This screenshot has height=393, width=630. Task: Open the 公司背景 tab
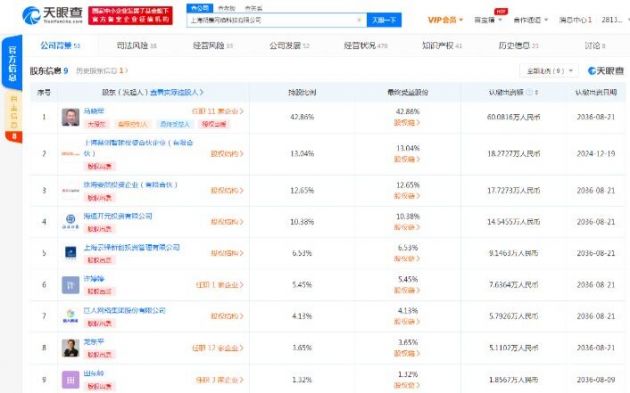(x=60, y=46)
